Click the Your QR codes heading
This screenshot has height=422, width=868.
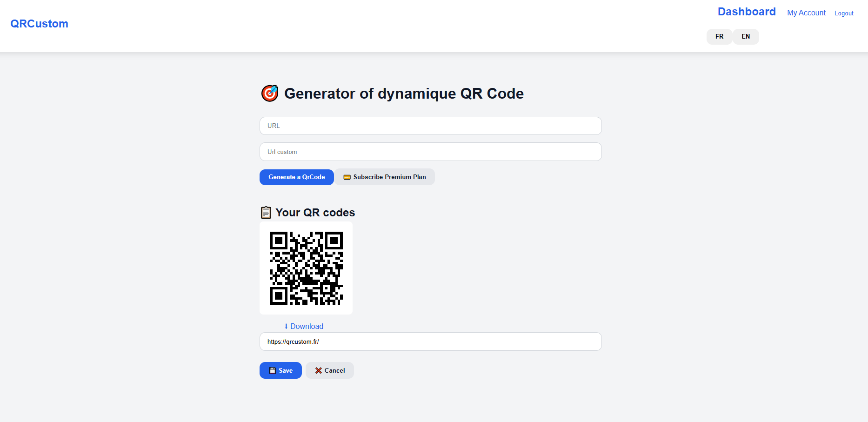(x=315, y=213)
